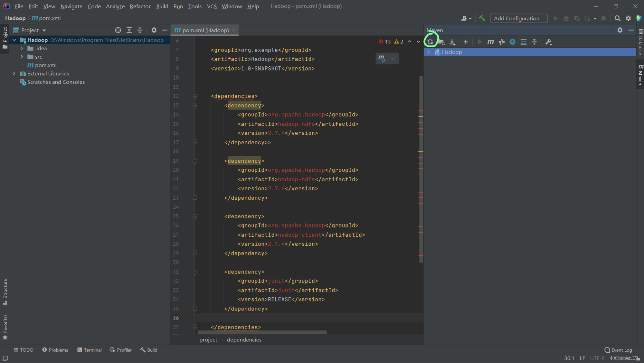The width and height of the screenshot is (644, 363).
Task: Open the Refactor menu
Action: pyautogui.click(x=140, y=6)
